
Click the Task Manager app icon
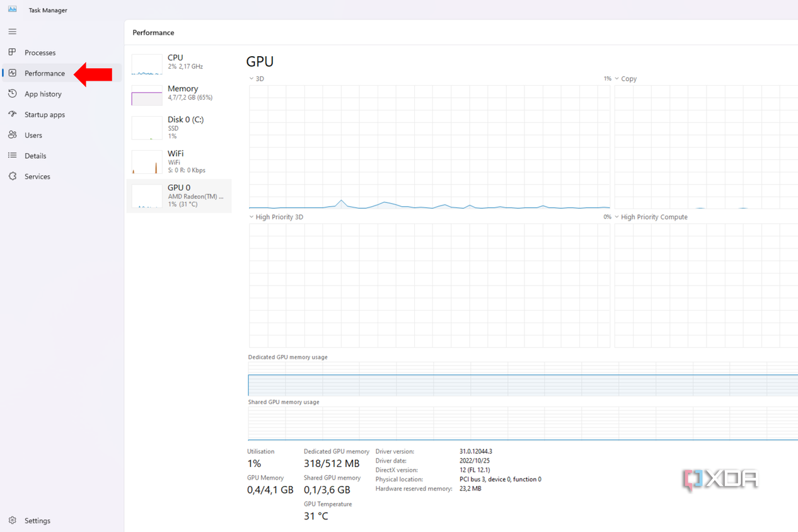(12, 9)
